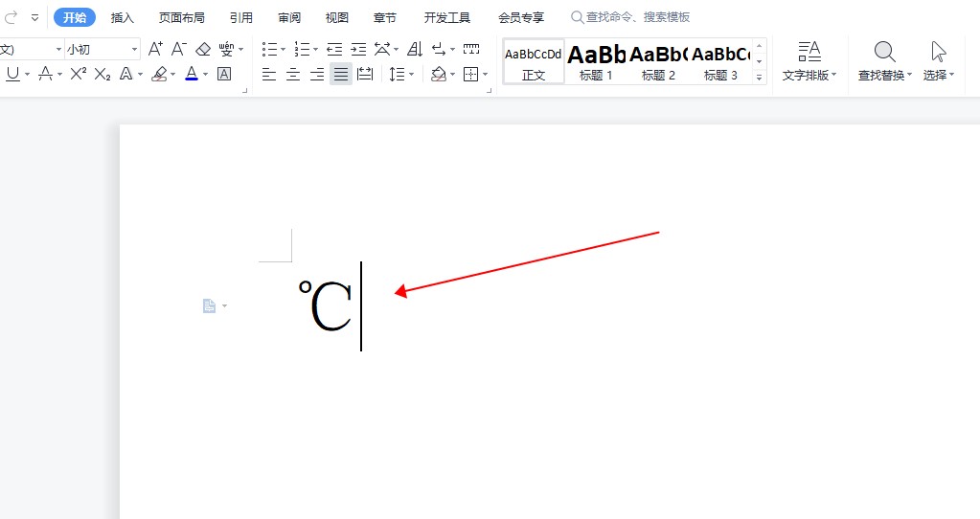Click the 查找替换 button
This screenshot has width=980, height=519.
pos(884,61)
